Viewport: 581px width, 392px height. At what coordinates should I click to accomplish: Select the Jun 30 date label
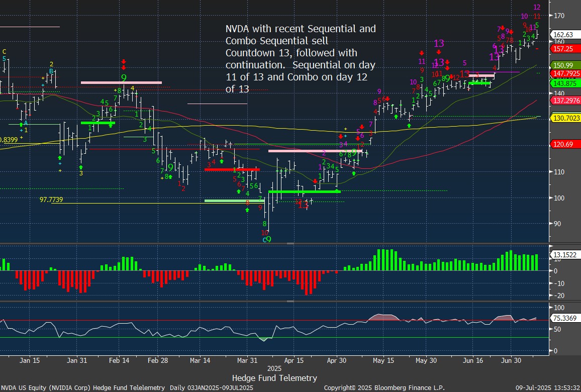click(511, 360)
